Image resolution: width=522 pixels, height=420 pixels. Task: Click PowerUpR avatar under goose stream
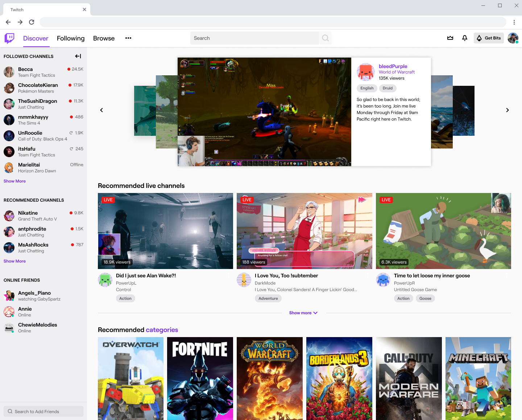pyautogui.click(x=383, y=280)
